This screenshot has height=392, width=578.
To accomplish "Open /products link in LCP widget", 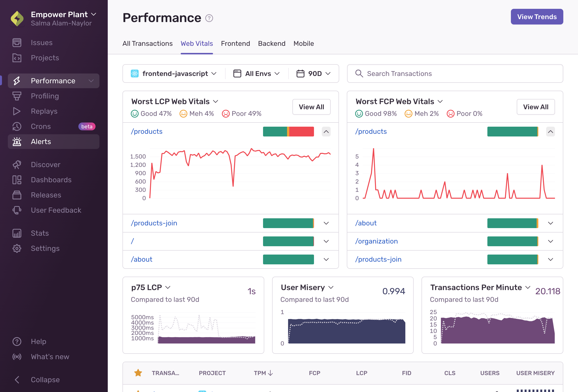I will click(x=147, y=131).
